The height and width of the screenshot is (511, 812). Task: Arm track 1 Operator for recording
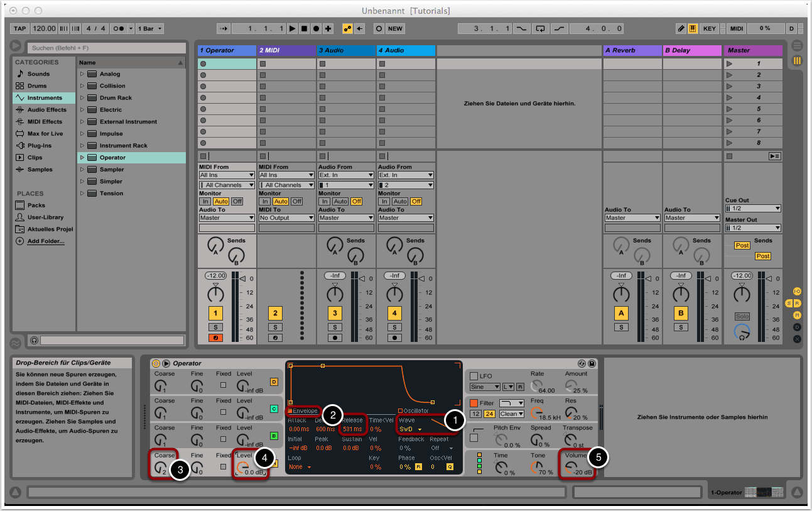(x=215, y=338)
